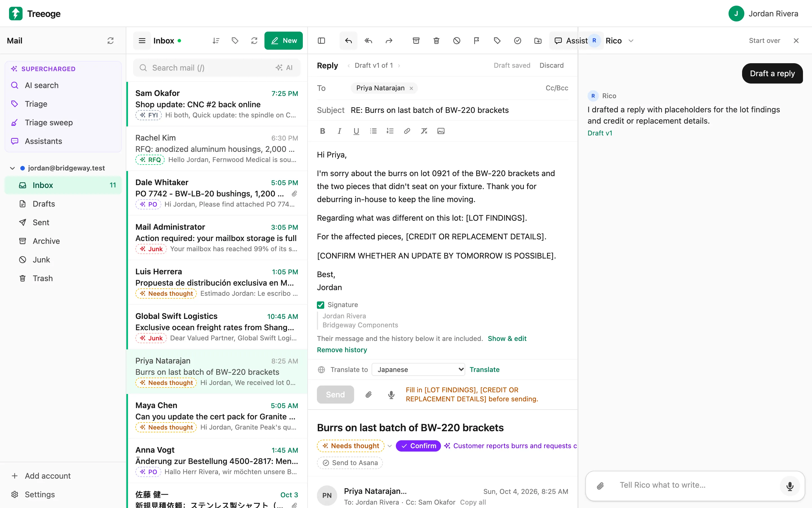812x508 pixels.
Task: Open the Translate to Japanese dropdown
Action: pos(418,370)
